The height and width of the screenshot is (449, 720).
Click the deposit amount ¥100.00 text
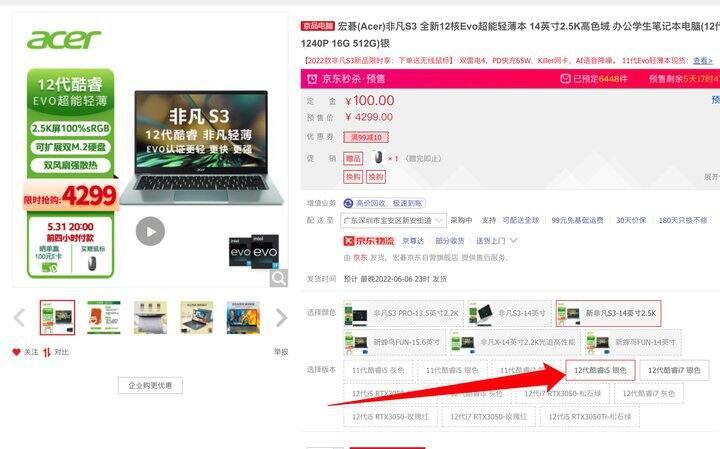click(x=370, y=101)
